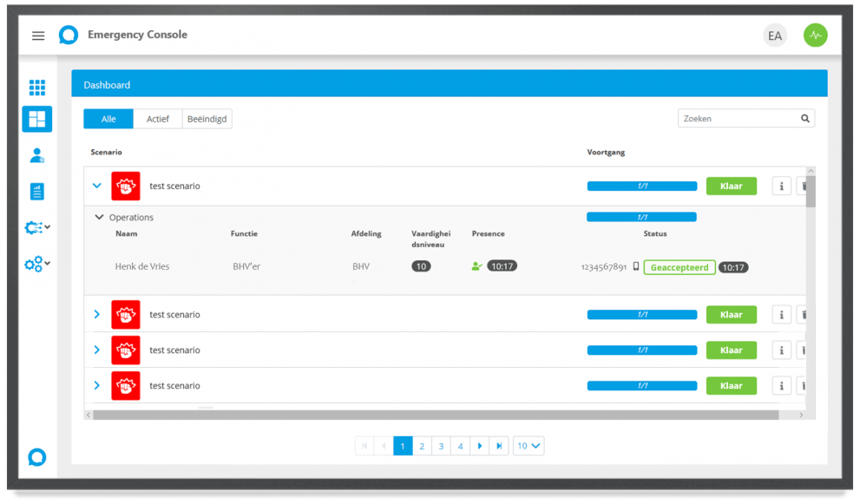
Task: Click the fourth scenario's red alarm icon
Action: (126, 385)
